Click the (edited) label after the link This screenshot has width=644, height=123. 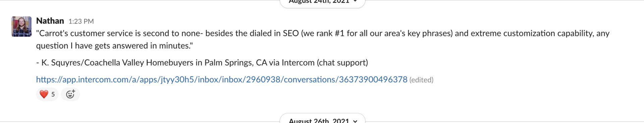pos(421,80)
